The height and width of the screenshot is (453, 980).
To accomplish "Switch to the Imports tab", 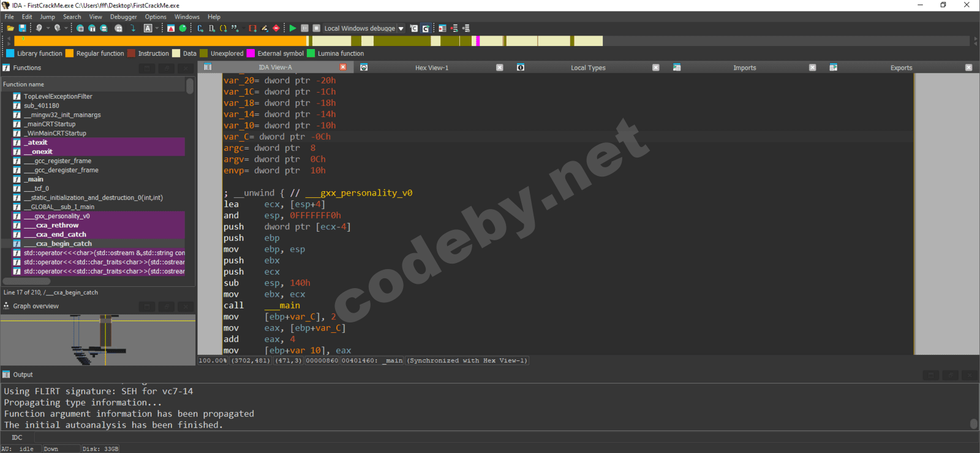I will 744,68.
